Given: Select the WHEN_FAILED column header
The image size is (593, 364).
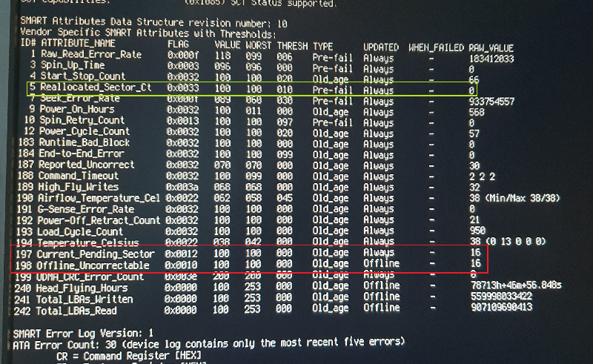Looking at the screenshot, I should (x=435, y=47).
